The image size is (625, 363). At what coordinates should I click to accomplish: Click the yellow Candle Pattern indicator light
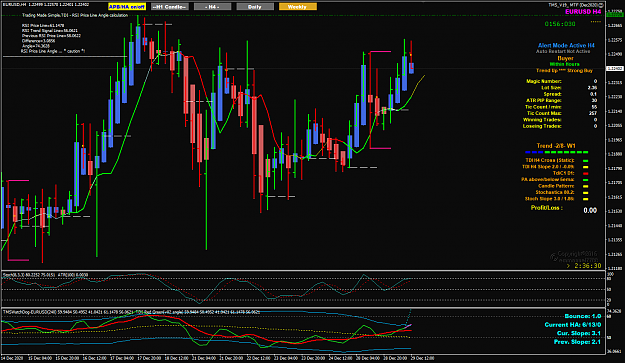586,186
